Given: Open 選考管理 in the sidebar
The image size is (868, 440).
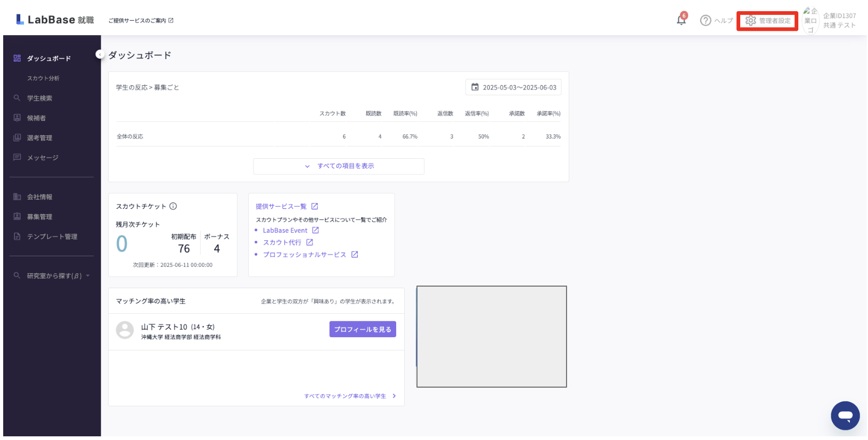Looking at the screenshot, I should pos(39,138).
